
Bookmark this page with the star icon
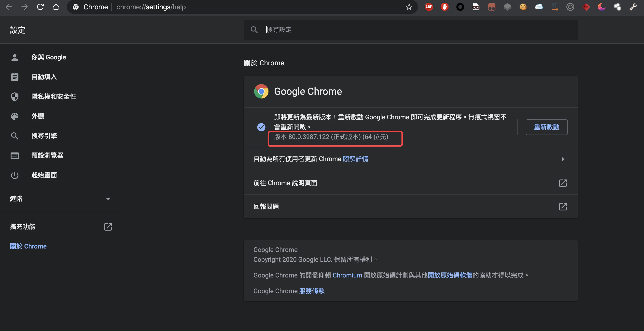pos(409,7)
